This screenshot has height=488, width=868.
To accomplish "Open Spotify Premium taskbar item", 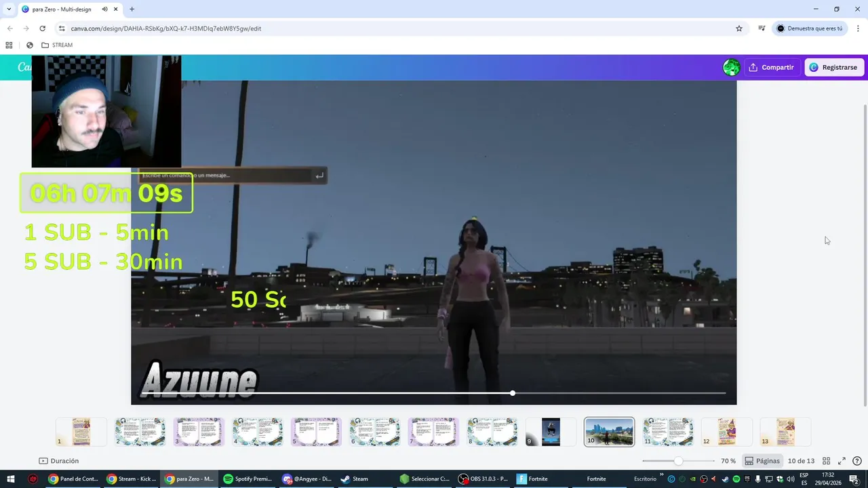I will click(x=248, y=479).
